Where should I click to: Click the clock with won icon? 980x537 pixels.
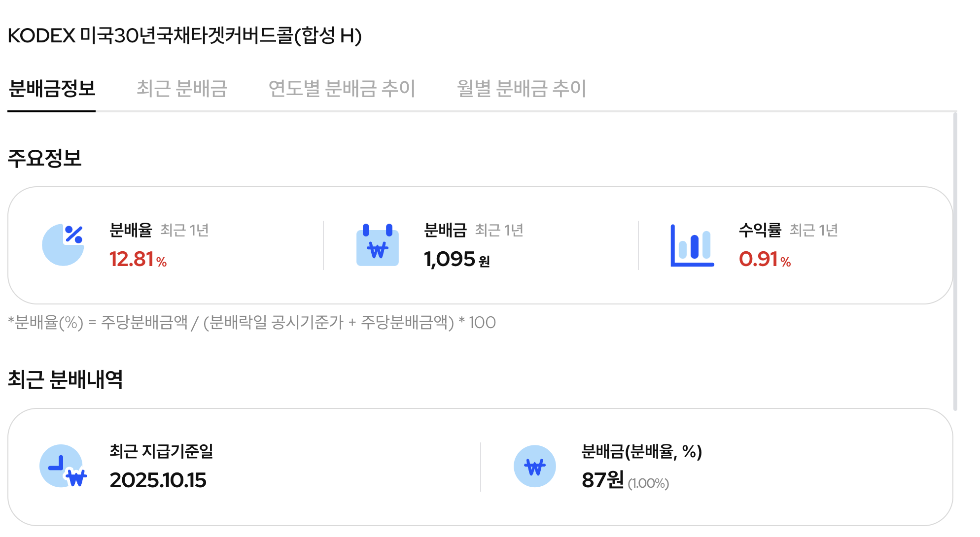tap(63, 466)
